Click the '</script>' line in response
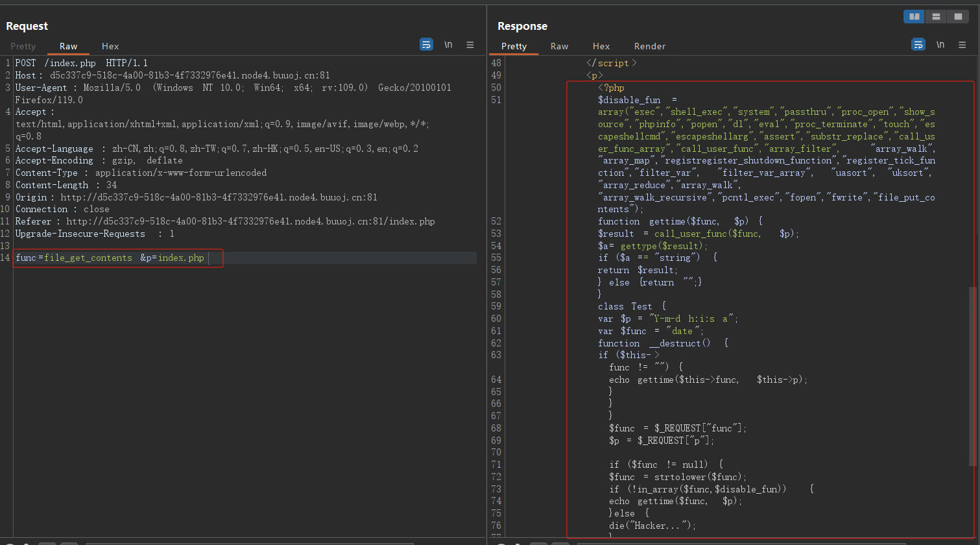Screen dimensions: 980x545 pos(612,63)
